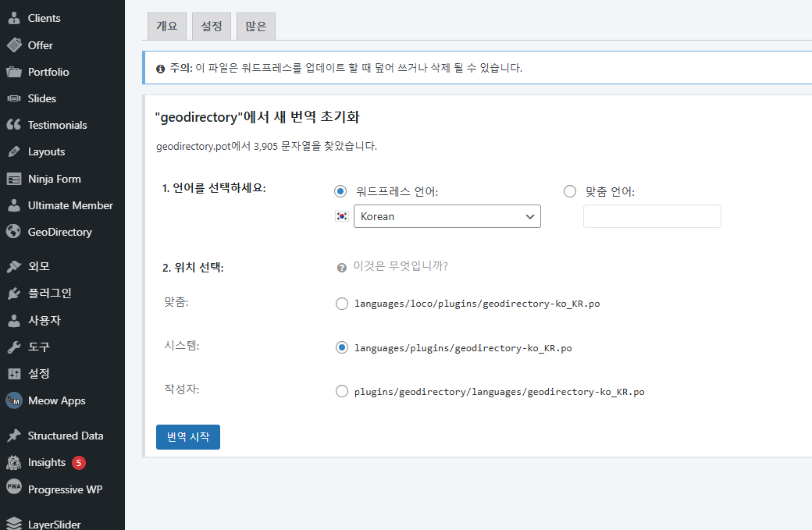Click the languages/plugins/geodirectory-ko_KR.po path text
The height and width of the screenshot is (530, 812).
click(463, 348)
